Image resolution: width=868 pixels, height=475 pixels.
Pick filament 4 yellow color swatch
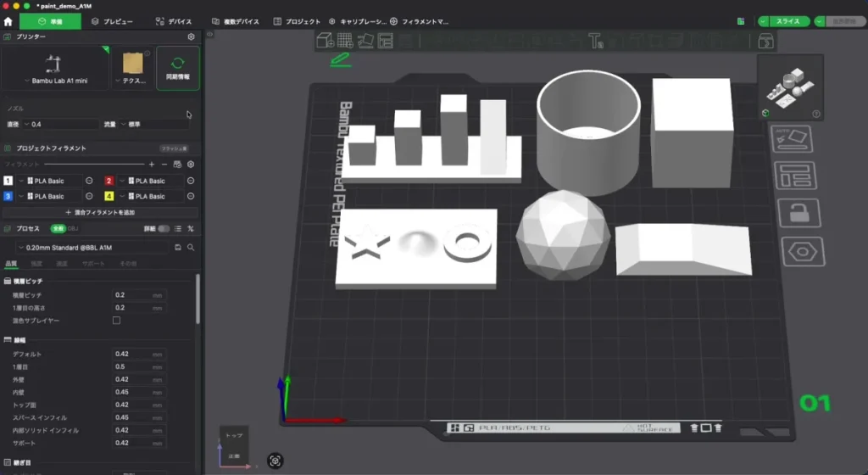pos(109,197)
